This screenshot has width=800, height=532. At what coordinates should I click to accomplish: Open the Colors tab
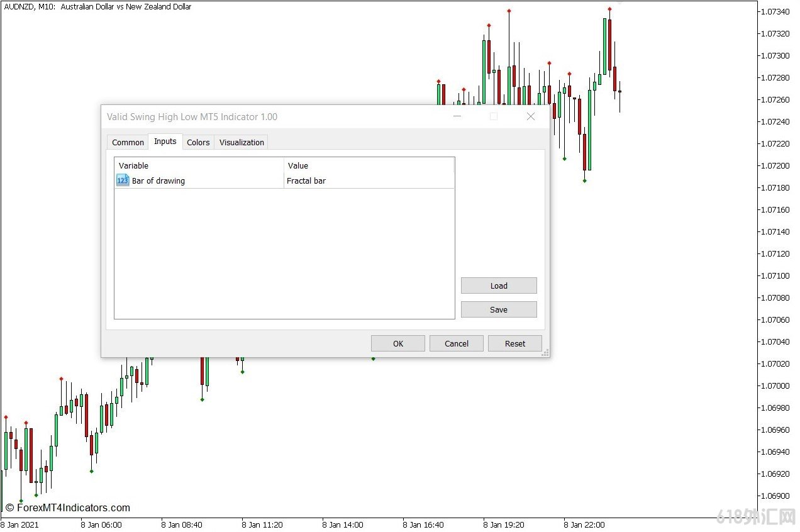[x=198, y=142]
